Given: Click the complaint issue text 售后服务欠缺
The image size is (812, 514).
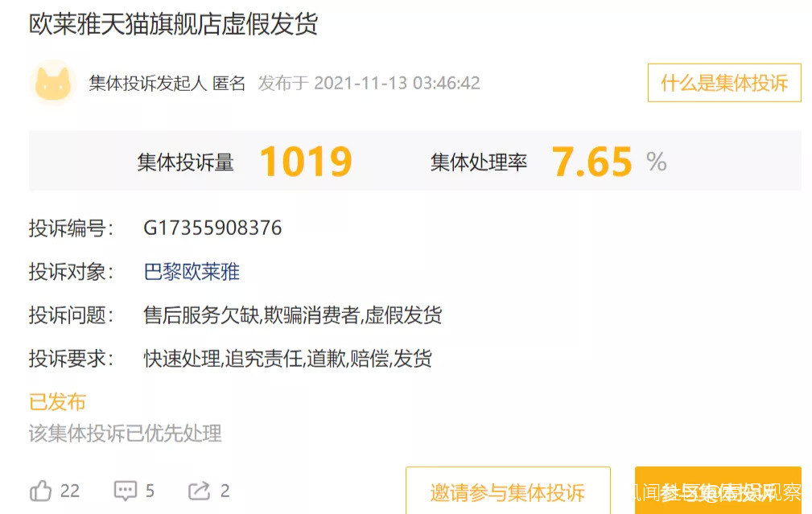Looking at the screenshot, I should tap(201, 315).
